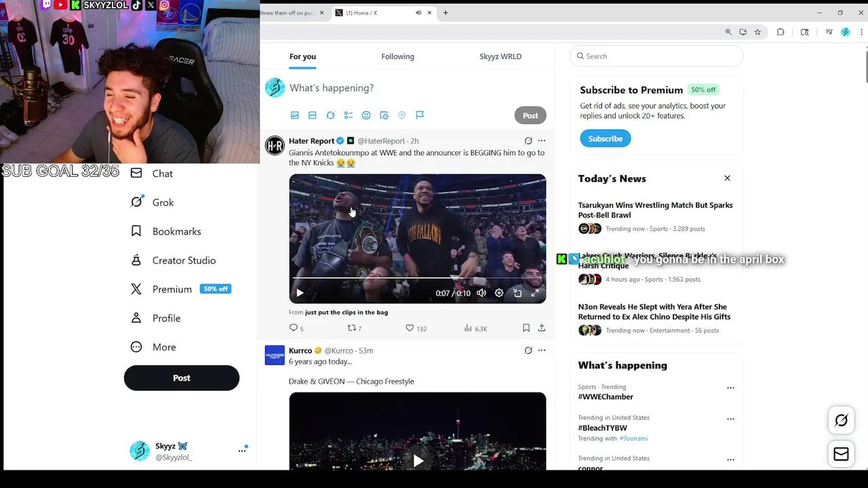Close the Home / X browser tab
Image resolution: width=868 pixels, height=488 pixels.
coord(429,13)
